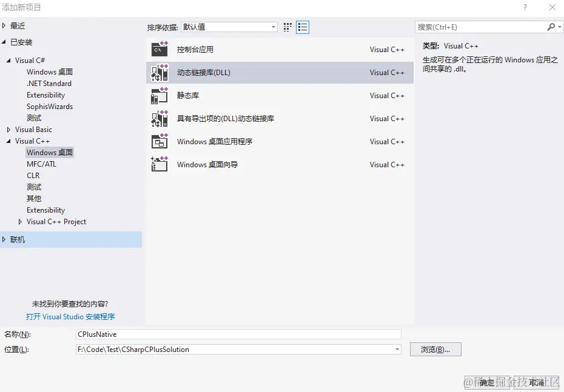
Task: Select the CLR category
Action: [33, 175]
